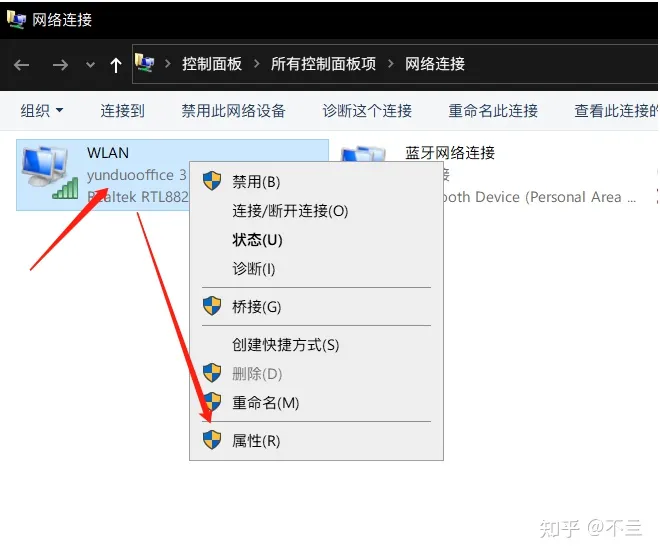Click the shield icon beside 删除(D)
660x556 pixels.
(x=212, y=372)
